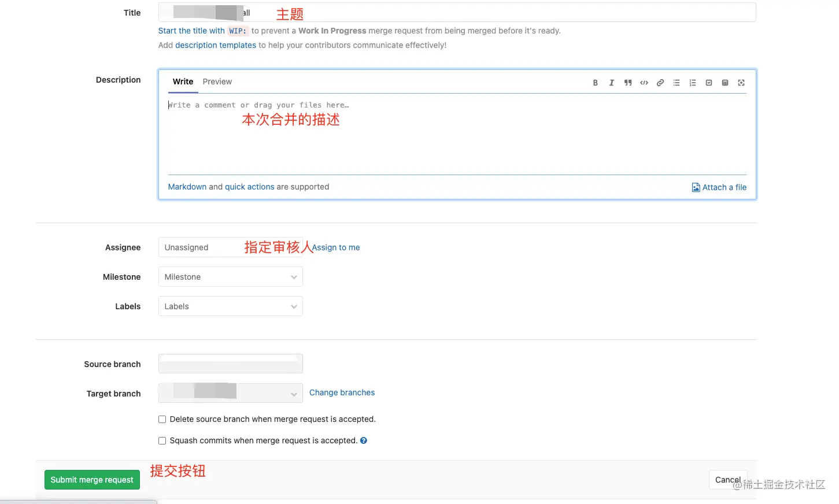This screenshot has height=504, width=839.
Task: Click the Submit merge request button
Action: 91,479
